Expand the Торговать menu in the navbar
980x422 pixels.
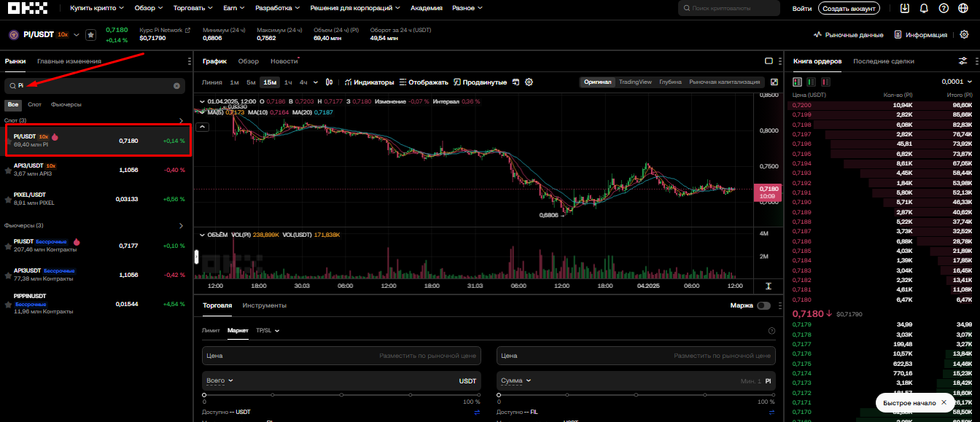[193, 9]
